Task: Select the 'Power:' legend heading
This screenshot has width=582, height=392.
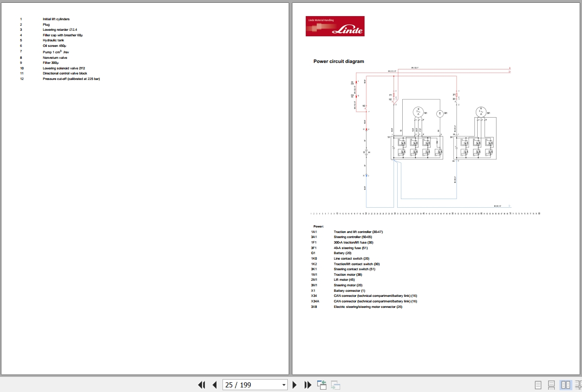Action: click(319, 227)
